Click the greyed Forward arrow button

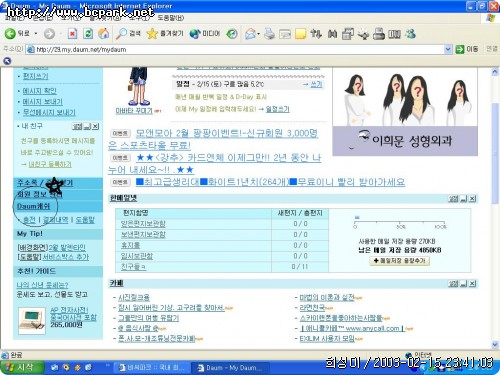point(49,34)
